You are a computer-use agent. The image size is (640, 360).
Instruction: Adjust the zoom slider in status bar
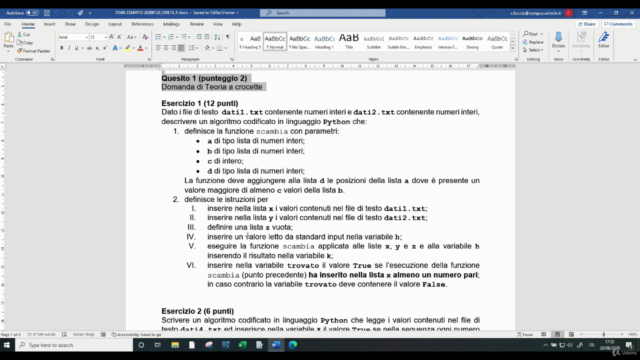click(604, 334)
